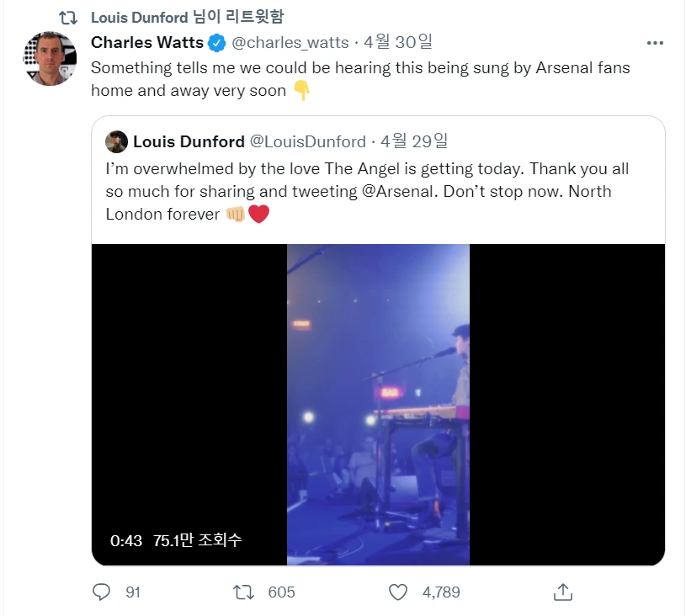Click the 0:43 video duration label
The image size is (686, 616).
coord(126,541)
